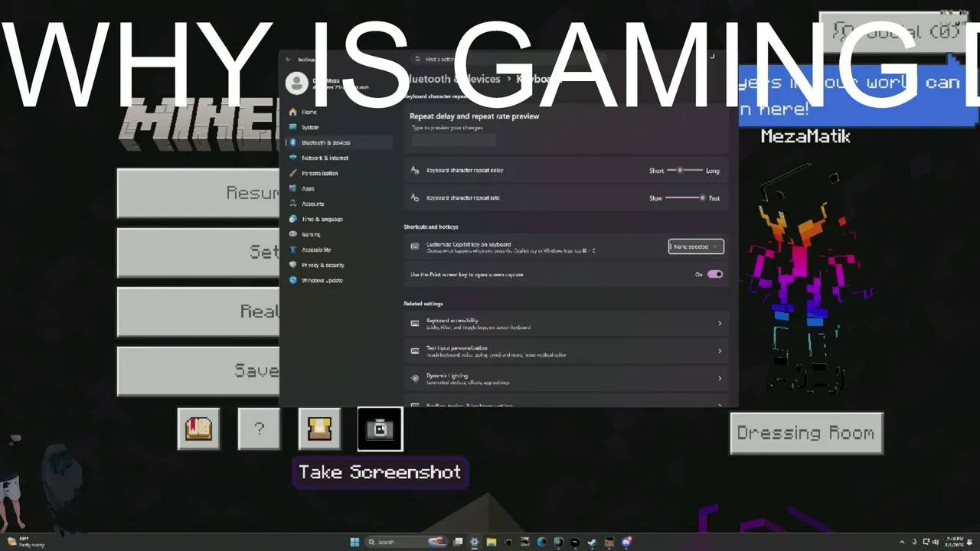Click the Dressing Room button in Minecraft
The width and height of the screenshot is (980, 551).
pos(806,433)
